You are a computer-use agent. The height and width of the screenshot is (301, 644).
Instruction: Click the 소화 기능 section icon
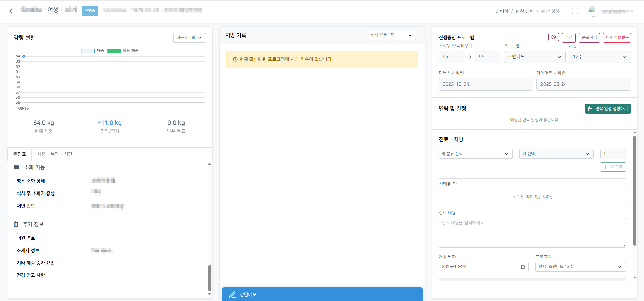[16, 167]
